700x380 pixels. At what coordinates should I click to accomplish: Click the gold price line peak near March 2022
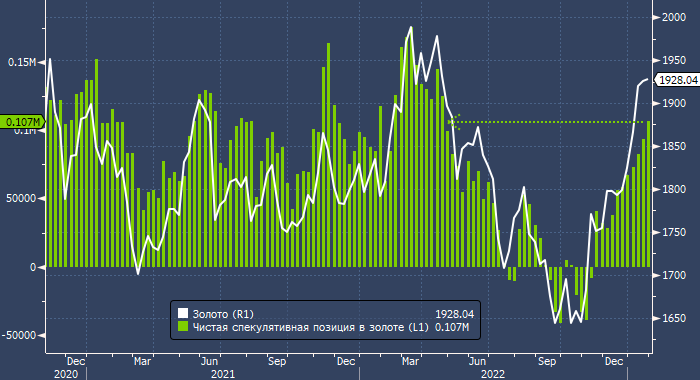[411, 27]
